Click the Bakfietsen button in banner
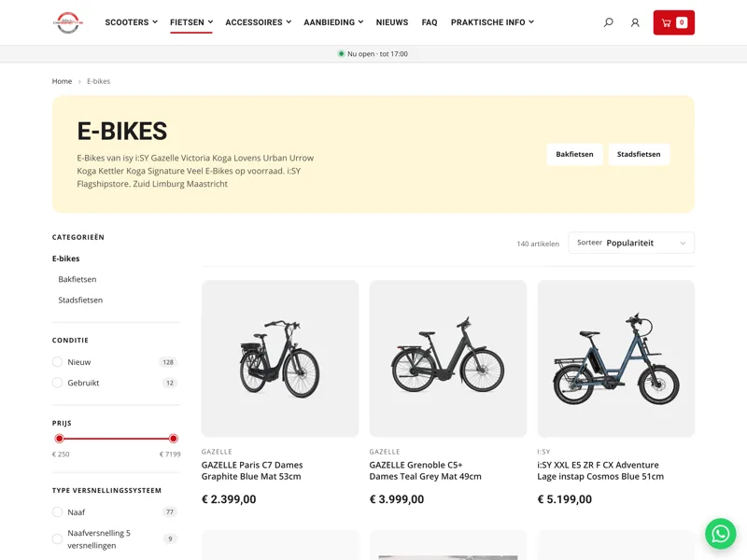 click(574, 154)
